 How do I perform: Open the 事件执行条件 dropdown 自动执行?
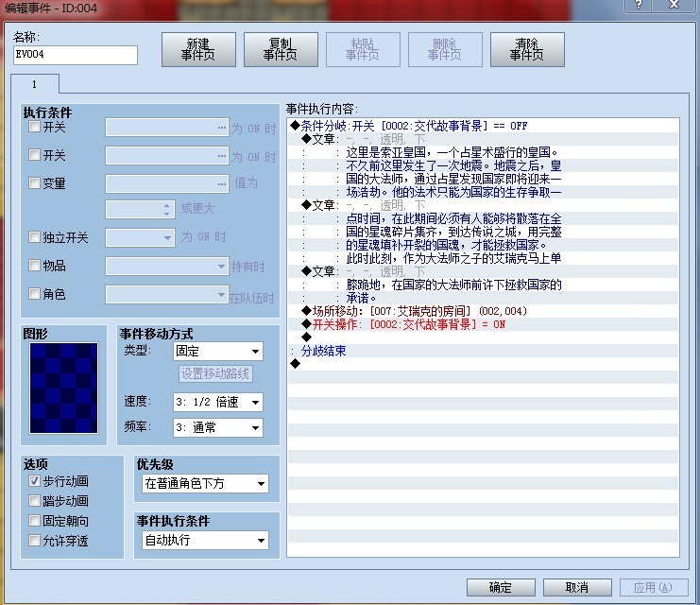[x=205, y=540]
